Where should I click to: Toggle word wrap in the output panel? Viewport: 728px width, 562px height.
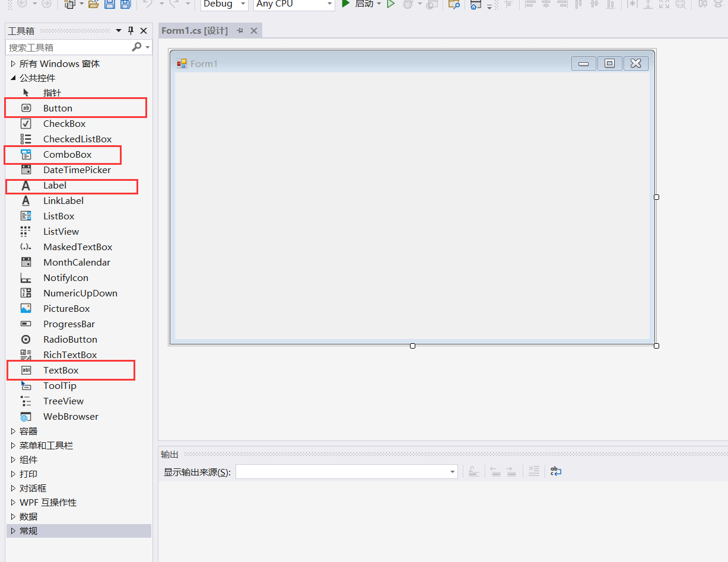[x=555, y=471]
